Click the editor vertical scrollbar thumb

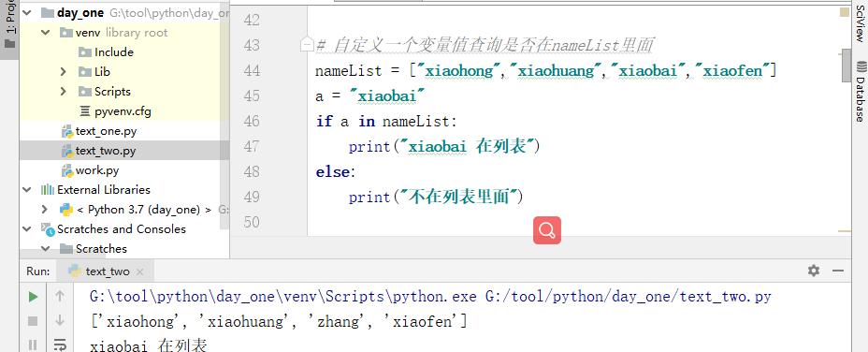[x=846, y=65]
